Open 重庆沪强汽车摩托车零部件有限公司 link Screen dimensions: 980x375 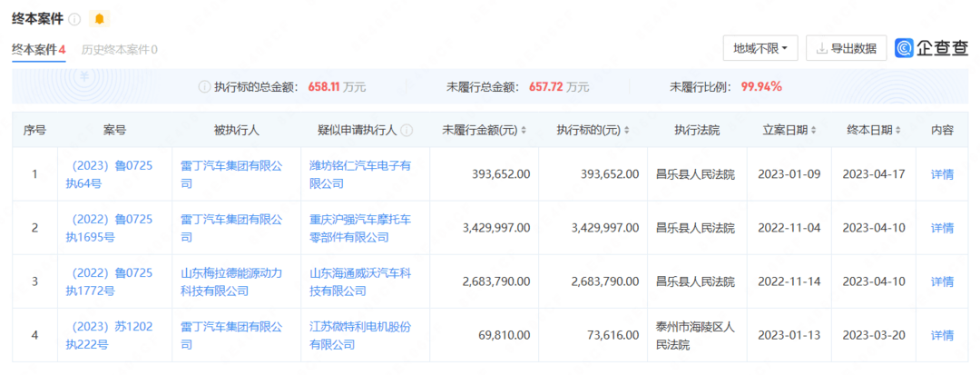360,228
